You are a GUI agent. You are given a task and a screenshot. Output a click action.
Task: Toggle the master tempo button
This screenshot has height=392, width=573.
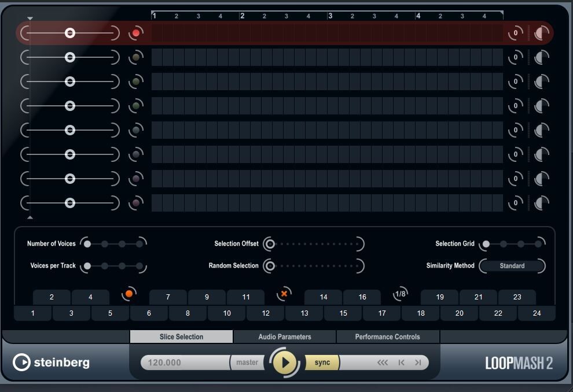247,363
